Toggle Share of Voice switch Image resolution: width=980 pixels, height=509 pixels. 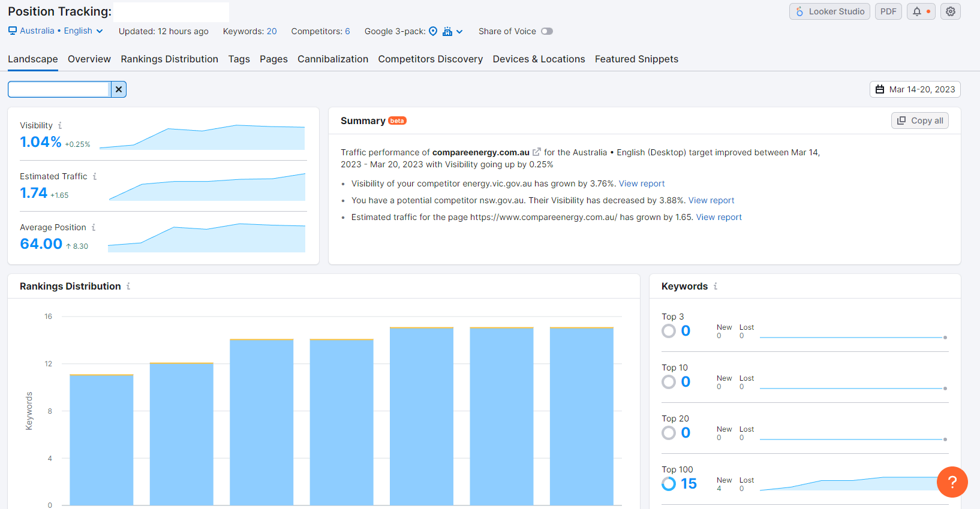coord(546,31)
